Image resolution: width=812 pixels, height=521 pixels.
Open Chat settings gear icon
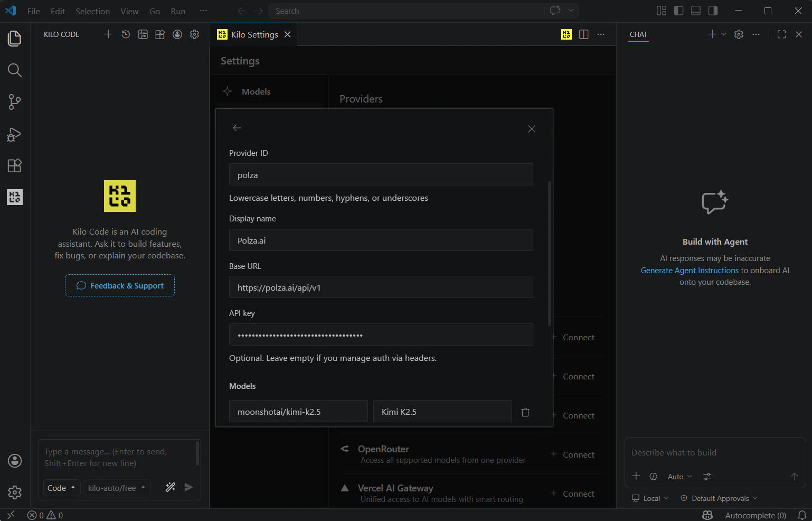point(739,34)
